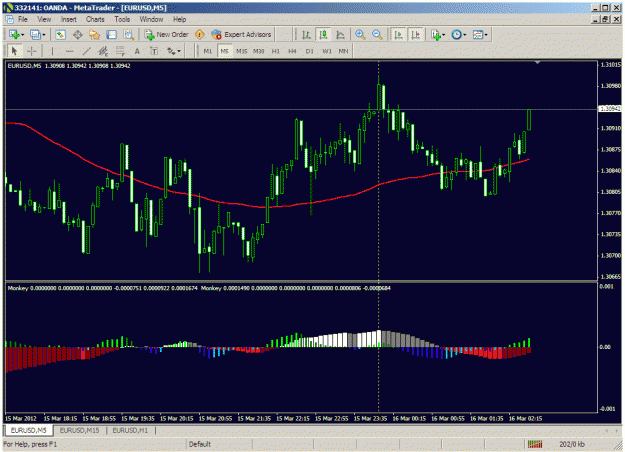This screenshot has width=625, height=452.
Task: Switch chart to Bar Chart
Action: point(306,35)
